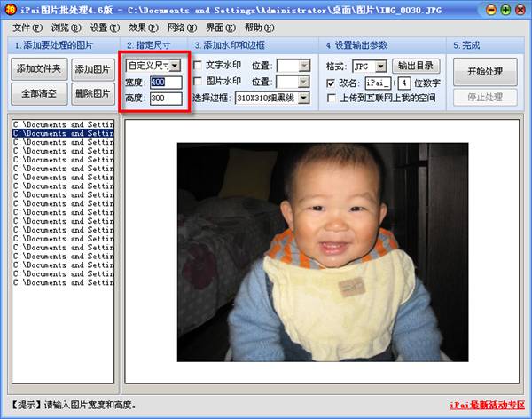Toggle 上传到互联网上我的空间 checkbox
Image resolution: width=532 pixels, height=419 pixels.
[x=331, y=99]
